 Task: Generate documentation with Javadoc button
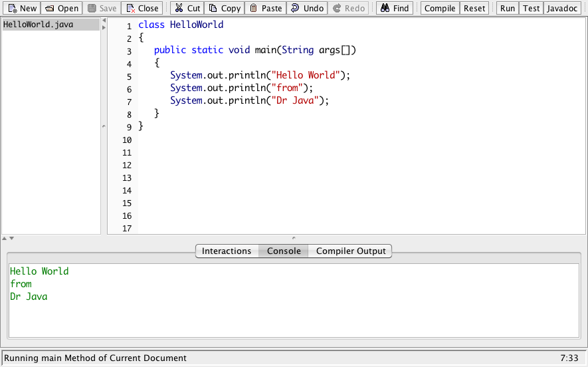point(562,8)
